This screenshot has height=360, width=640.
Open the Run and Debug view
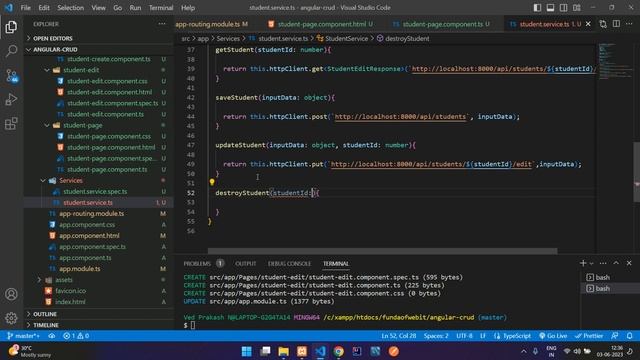11,99
